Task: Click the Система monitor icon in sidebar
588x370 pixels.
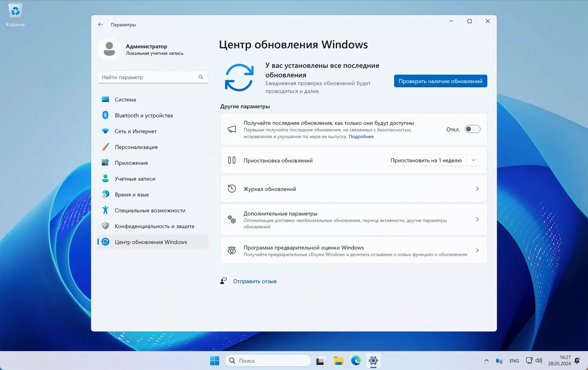Action: coord(105,99)
